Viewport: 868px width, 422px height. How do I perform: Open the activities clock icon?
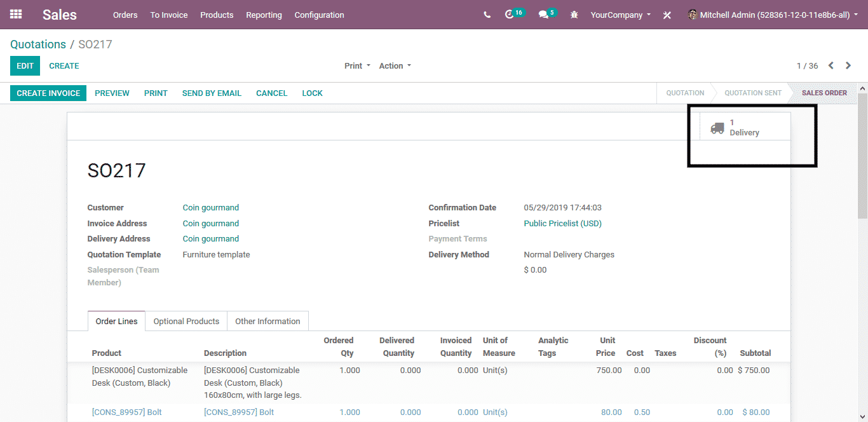(x=510, y=15)
